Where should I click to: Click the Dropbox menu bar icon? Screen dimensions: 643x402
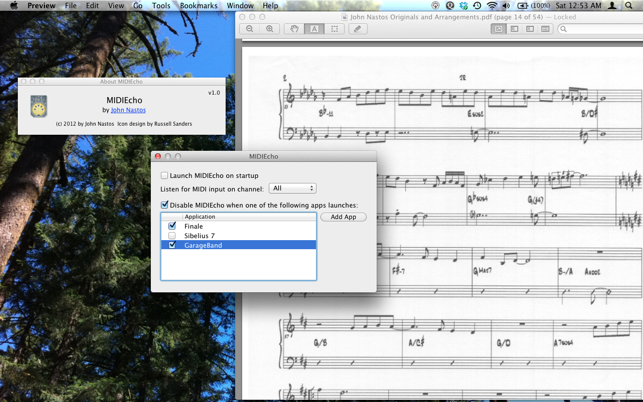pyautogui.click(x=463, y=5)
